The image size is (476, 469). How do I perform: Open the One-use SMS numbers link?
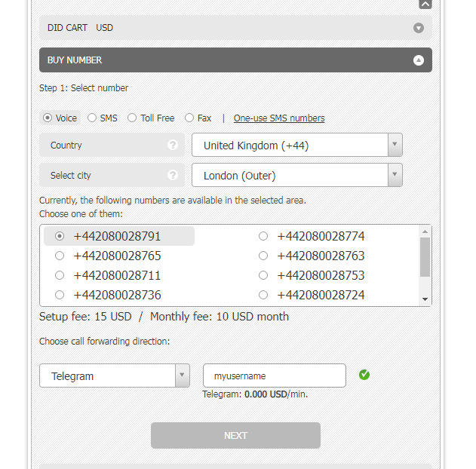pos(279,118)
